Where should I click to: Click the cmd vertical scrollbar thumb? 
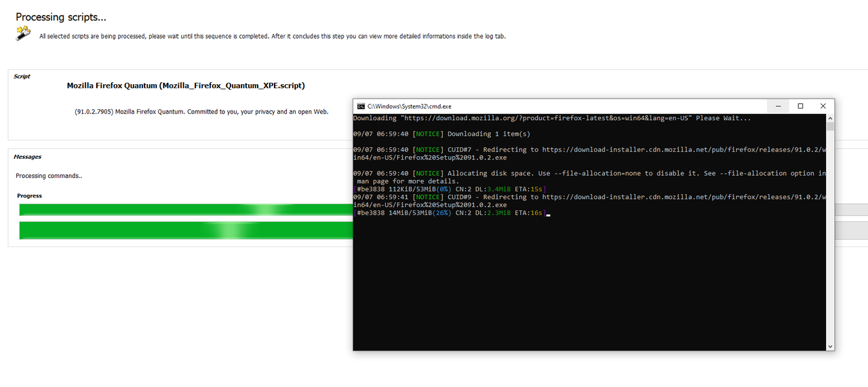830,126
